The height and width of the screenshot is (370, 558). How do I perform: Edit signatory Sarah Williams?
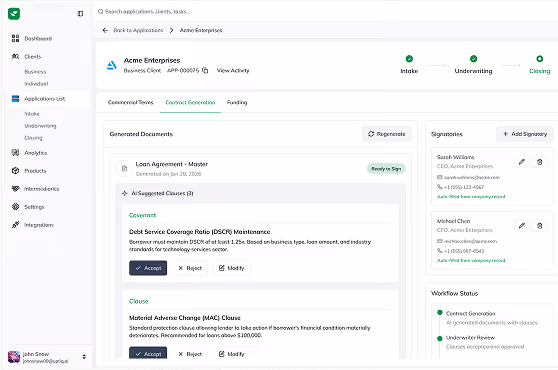[x=522, y=162]
